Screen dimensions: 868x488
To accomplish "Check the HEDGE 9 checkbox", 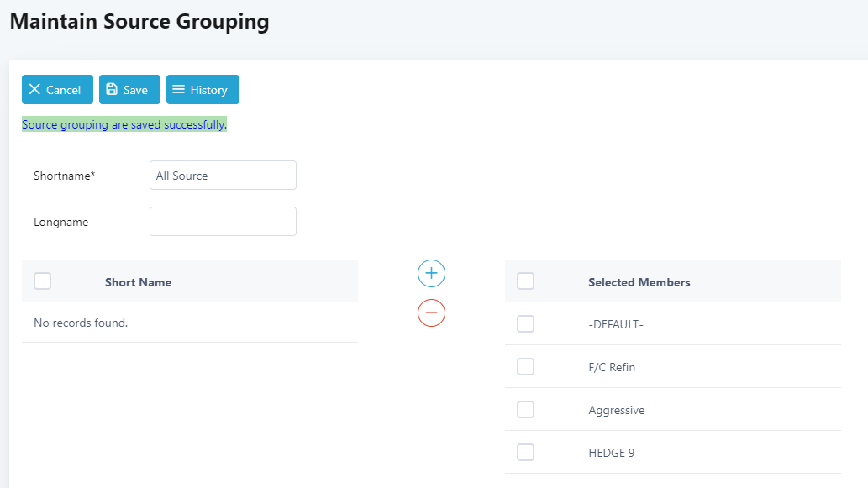I will tap(526, 453).
